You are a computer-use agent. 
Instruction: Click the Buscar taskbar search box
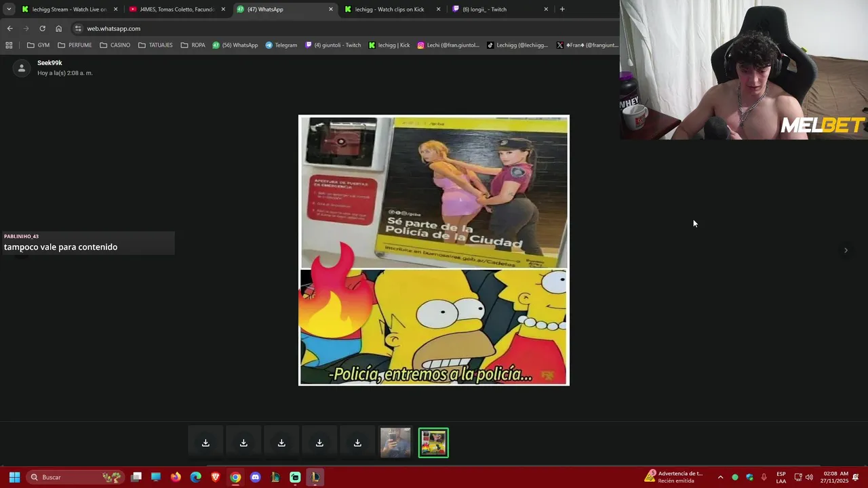75,477
